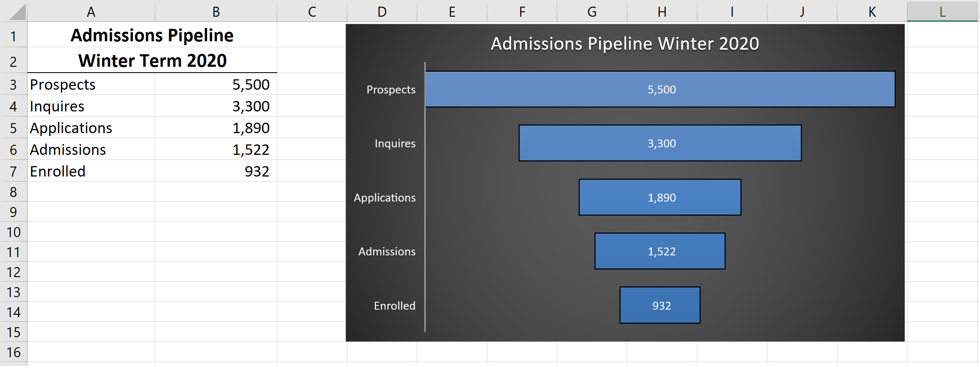The height and width of the screenshot is (366, 980).
Task: Select highlighted column L header
Action: pyautogui.click(x=942, y=11)
